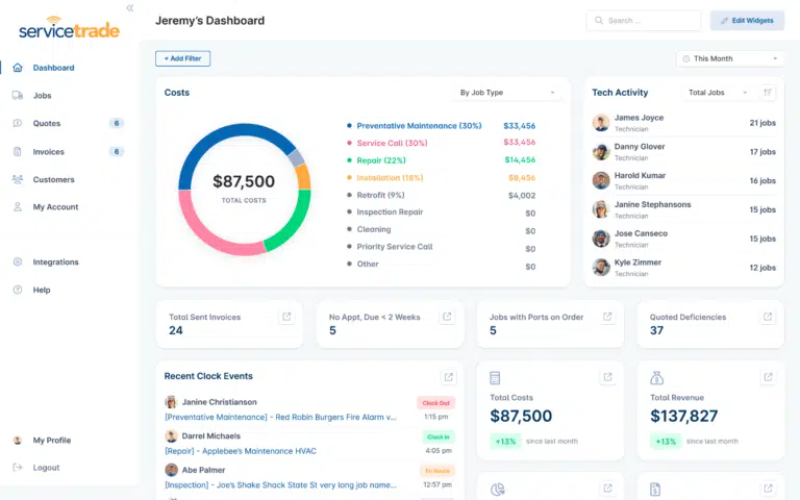The height and width of the screenshot is (500, 800).
Task: Open link icon on Jobs with Parts on Order
Action: (x=607, y=317)
